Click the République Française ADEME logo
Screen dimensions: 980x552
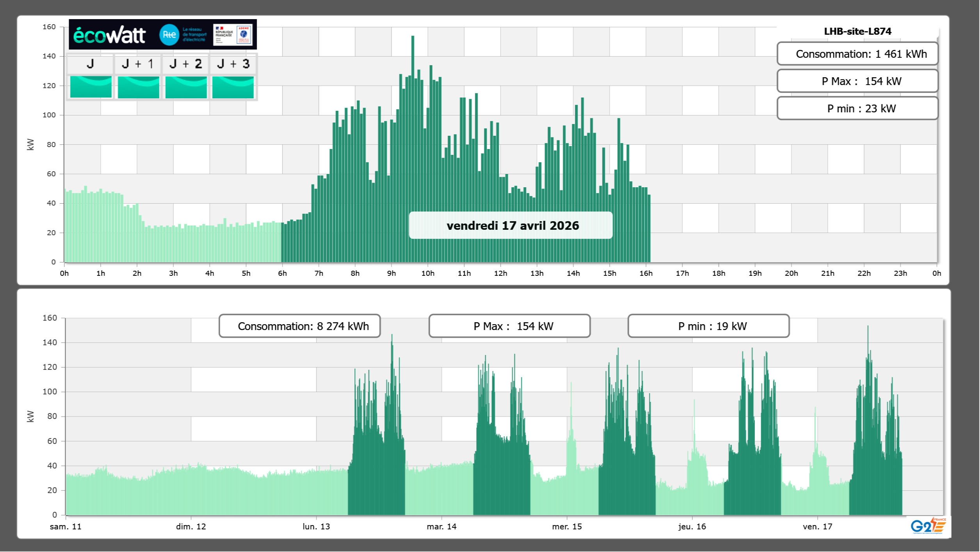point(233,35)
